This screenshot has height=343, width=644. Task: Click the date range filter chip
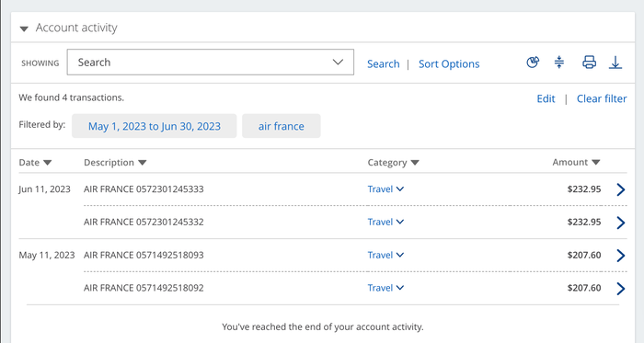pyautogui.click(x=155, y=126)
